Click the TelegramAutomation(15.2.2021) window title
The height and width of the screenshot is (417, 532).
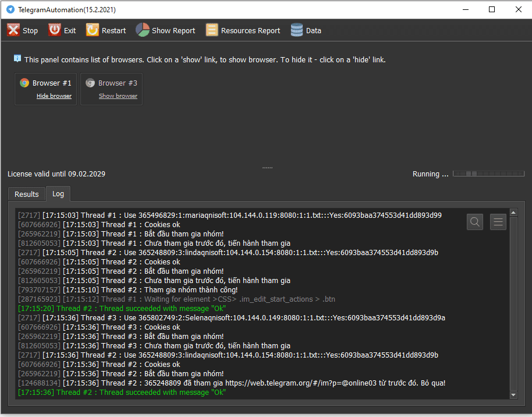(67, 10)
